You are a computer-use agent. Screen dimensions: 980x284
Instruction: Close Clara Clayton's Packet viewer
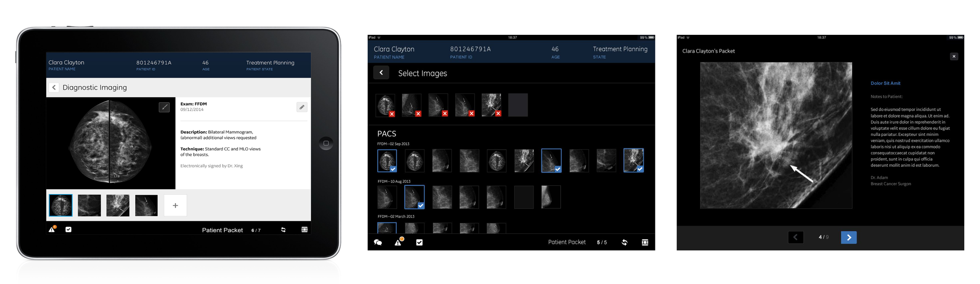point(954,56)
